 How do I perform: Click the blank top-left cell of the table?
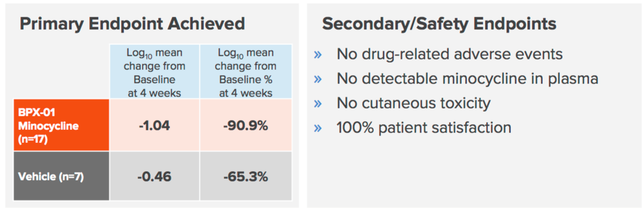tap(61, 72)
